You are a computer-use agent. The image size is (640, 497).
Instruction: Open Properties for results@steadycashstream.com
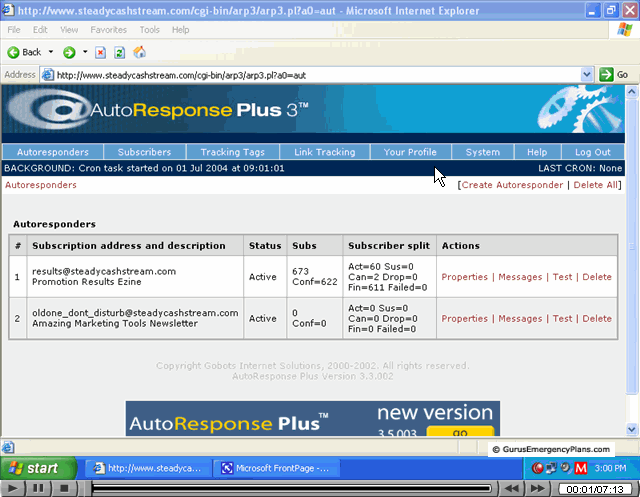464,277
